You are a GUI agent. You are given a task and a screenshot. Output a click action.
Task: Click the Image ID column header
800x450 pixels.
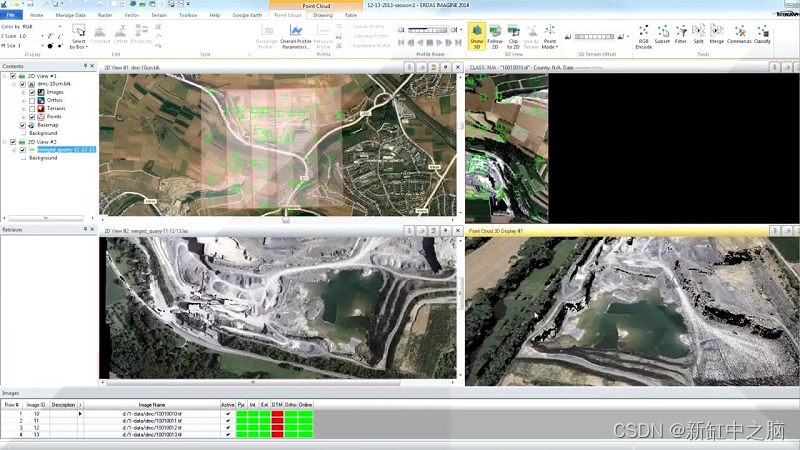click(x=36, y=405)
